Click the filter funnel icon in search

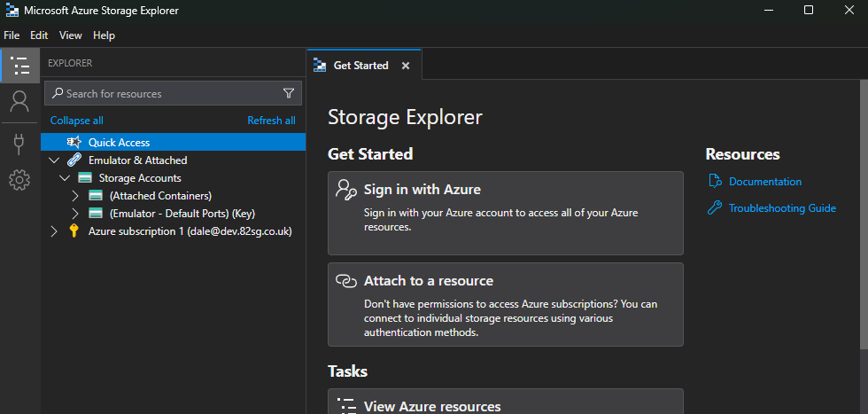tap(289, 93)
